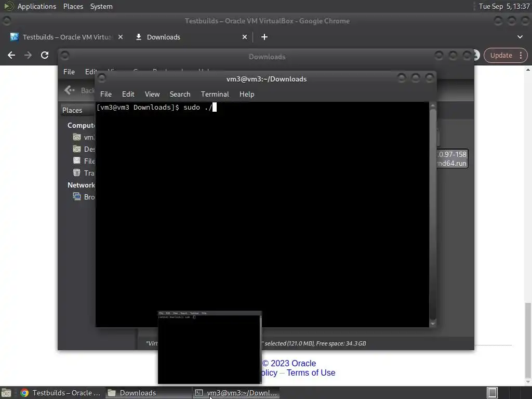Click terminal scrollbar up arrow
This screenshot has height=399, width=532.
433,105
